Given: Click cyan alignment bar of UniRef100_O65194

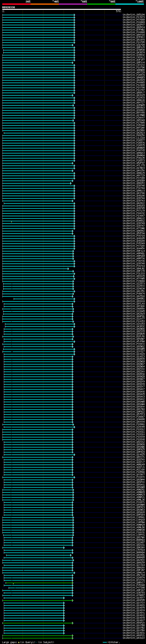Looking at the screenshot, I should (x=39, y=15).
